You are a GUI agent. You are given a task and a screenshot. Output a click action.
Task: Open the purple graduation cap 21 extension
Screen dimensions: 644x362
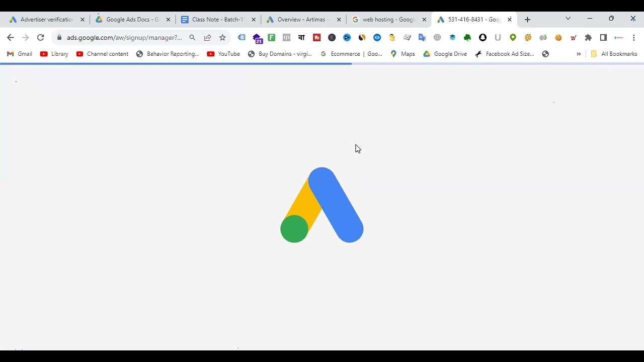point(257,38)
